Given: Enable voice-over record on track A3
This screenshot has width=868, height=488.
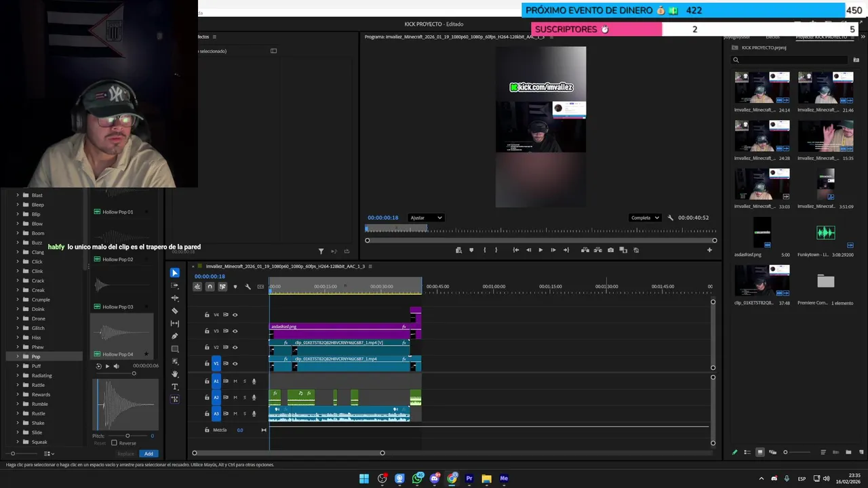Looking at the screenshot, I should coord(254,413).
